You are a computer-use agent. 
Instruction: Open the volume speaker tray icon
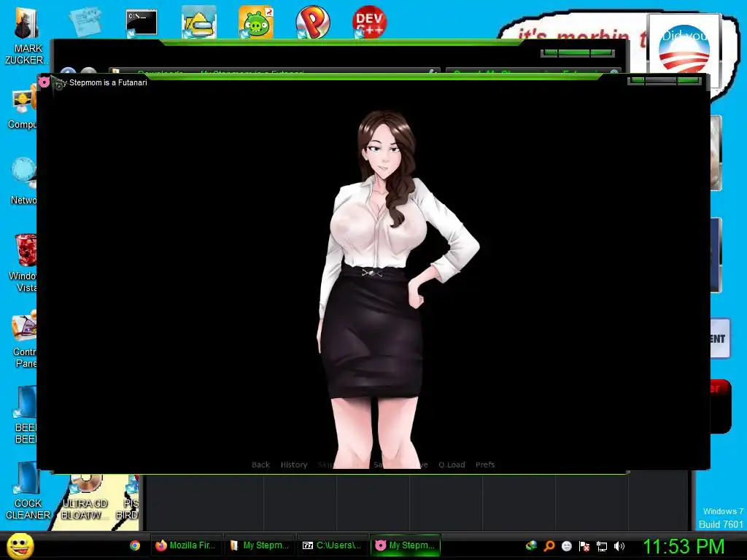point(619,546)
